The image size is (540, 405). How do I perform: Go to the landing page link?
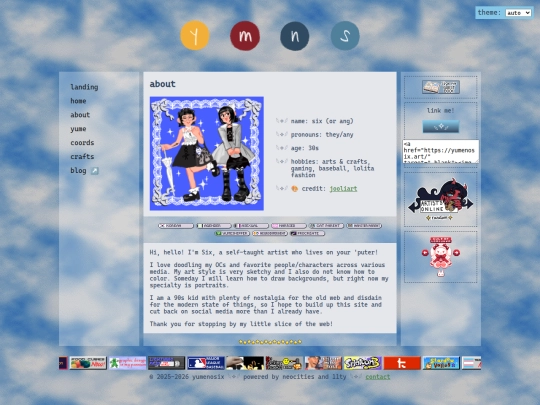coord(84,87)
